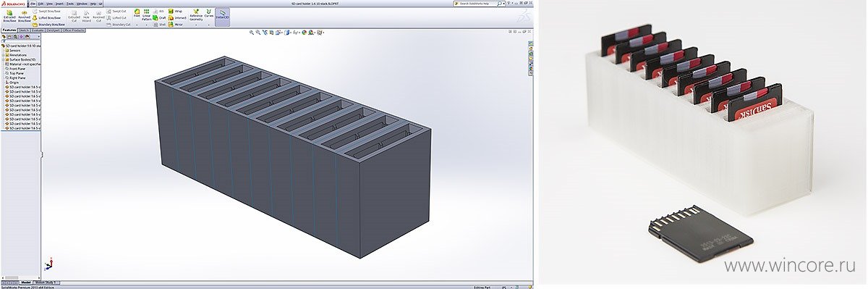
Task: Select the Wrap tool
Action: point(176,11)
